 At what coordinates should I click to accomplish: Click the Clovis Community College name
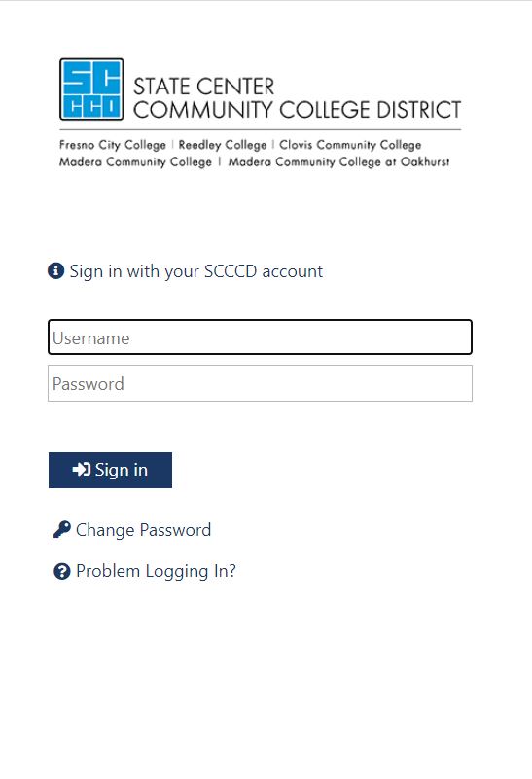(350, 145)
